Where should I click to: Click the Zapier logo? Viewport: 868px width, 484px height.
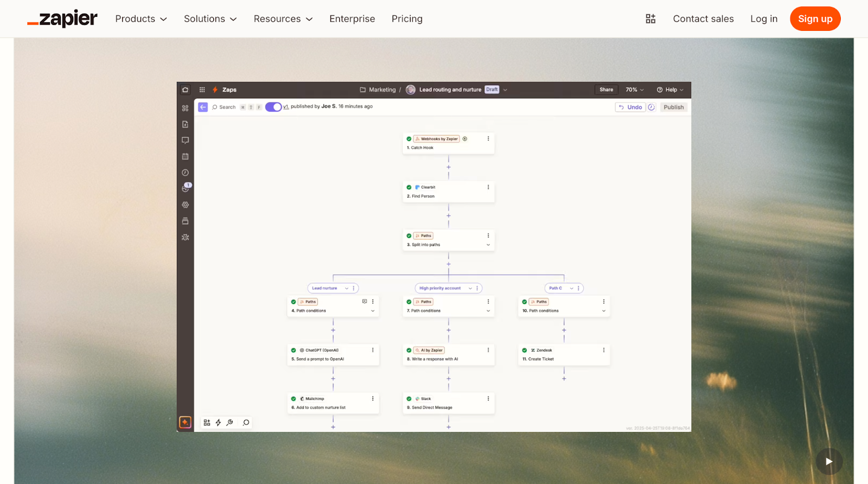tap(62, 18)
